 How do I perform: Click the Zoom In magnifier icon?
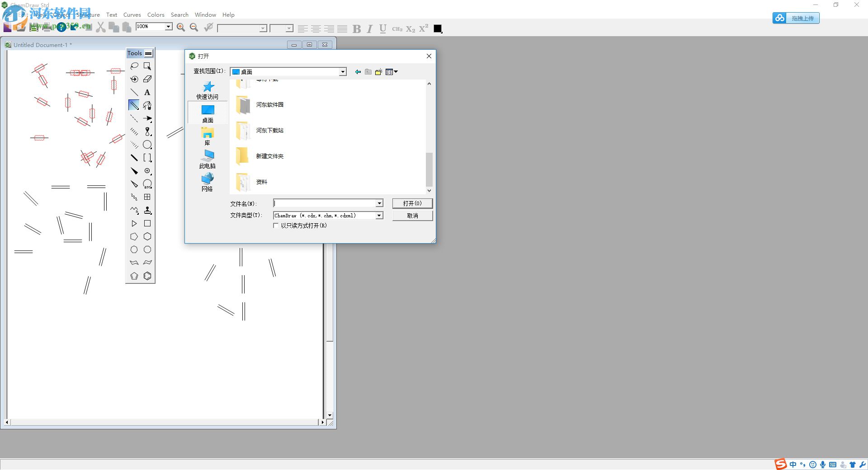[x=181, y=28]
